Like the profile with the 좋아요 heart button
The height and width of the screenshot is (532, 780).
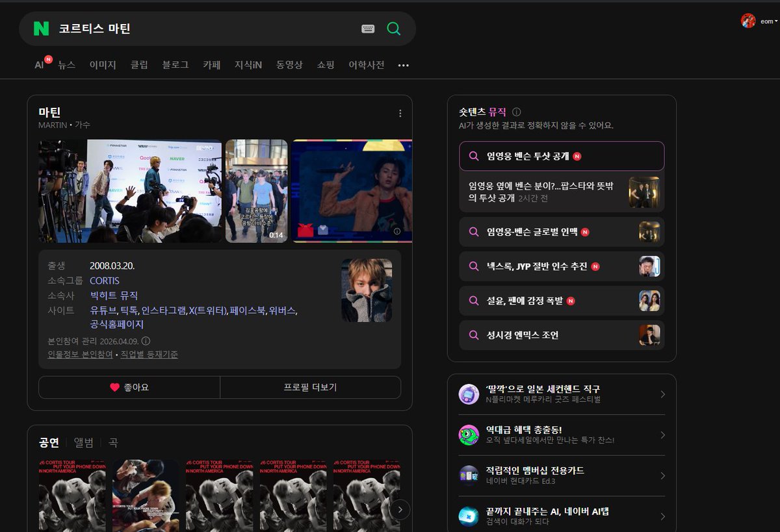coord(129,387)
